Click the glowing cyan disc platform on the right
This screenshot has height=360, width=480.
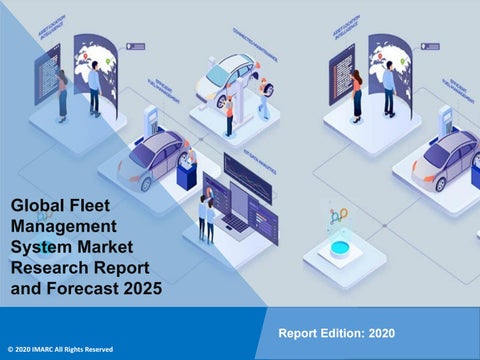(339, 249)
